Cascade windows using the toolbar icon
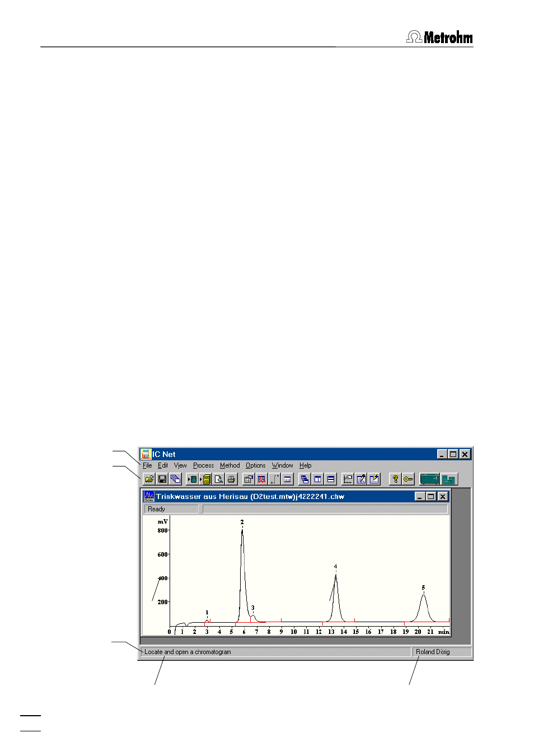Screen dimensions: 534x756 click(x=305, y=479)
